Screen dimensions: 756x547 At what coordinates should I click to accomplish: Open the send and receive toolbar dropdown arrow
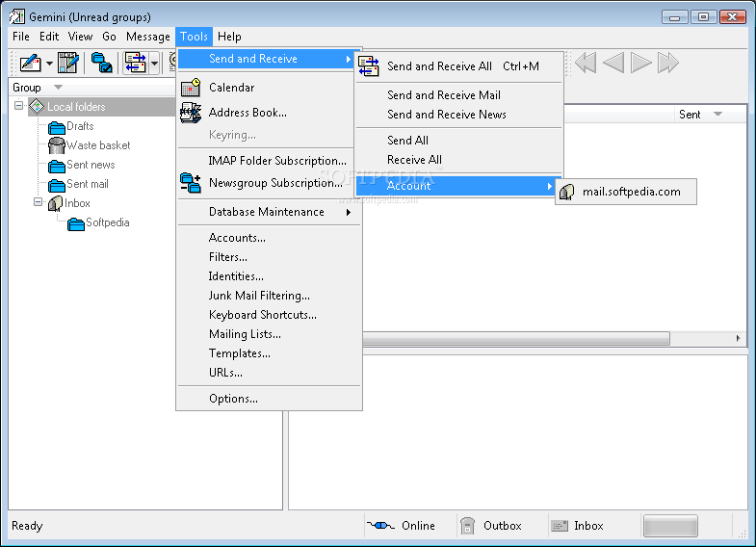[x=154, y=64]
